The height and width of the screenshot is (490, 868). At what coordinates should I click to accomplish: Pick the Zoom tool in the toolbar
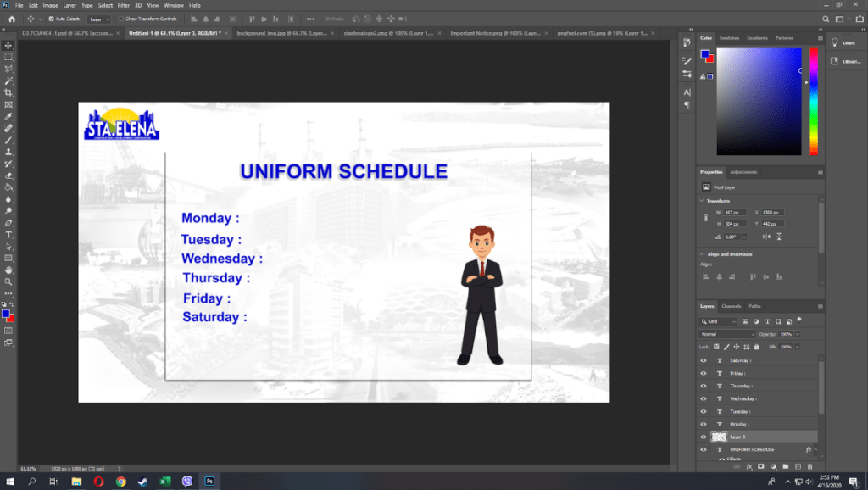click(8, 281)
